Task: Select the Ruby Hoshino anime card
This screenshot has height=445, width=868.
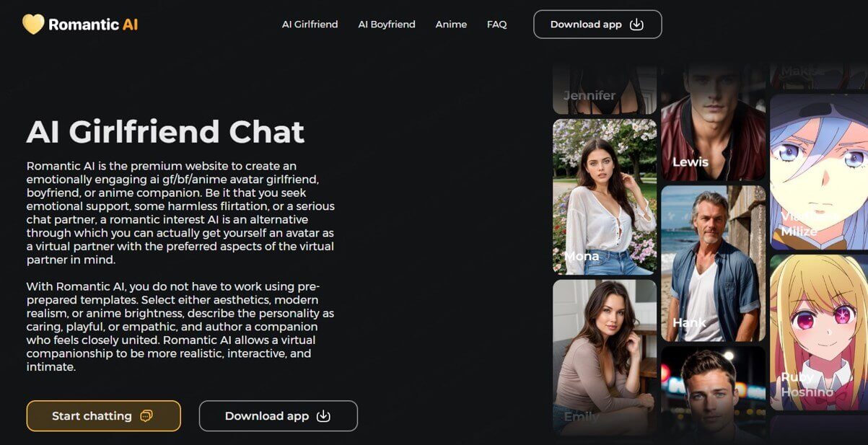Action: click(819, 332)
